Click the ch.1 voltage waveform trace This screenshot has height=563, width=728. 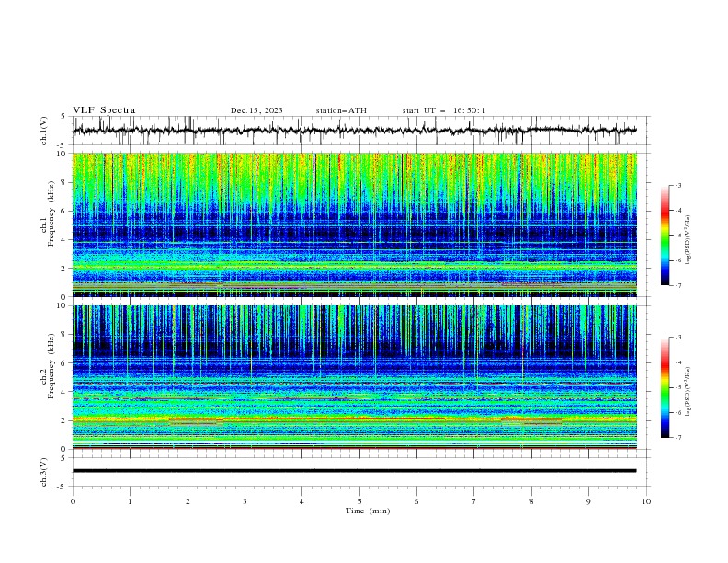[354, 131]
